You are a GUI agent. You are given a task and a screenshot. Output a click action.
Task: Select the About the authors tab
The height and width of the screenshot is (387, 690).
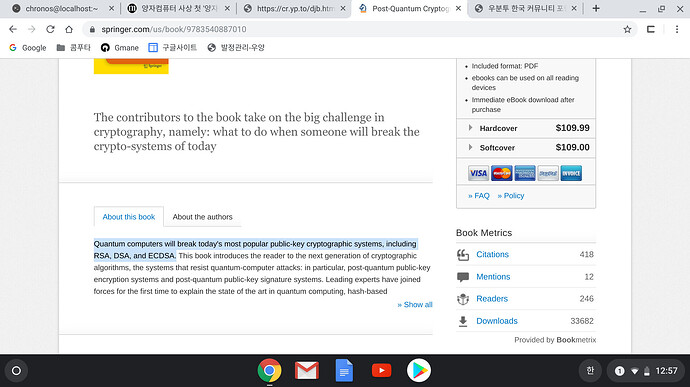(202, 217)
